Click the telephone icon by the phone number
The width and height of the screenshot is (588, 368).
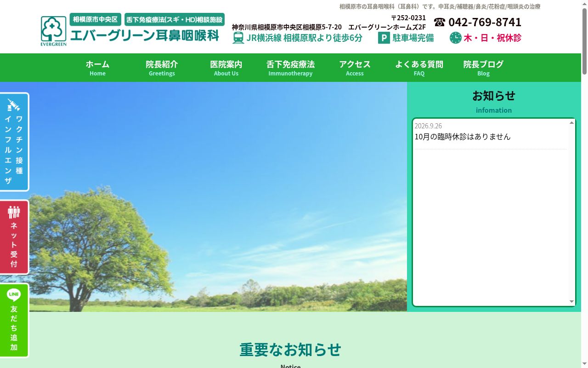[x=440, y=22]
